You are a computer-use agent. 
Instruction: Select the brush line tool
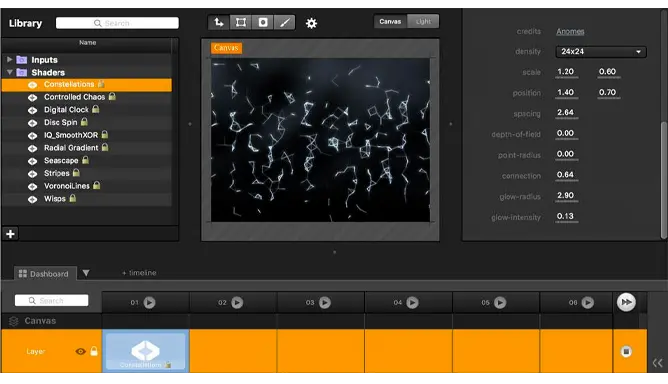[285, 22]
